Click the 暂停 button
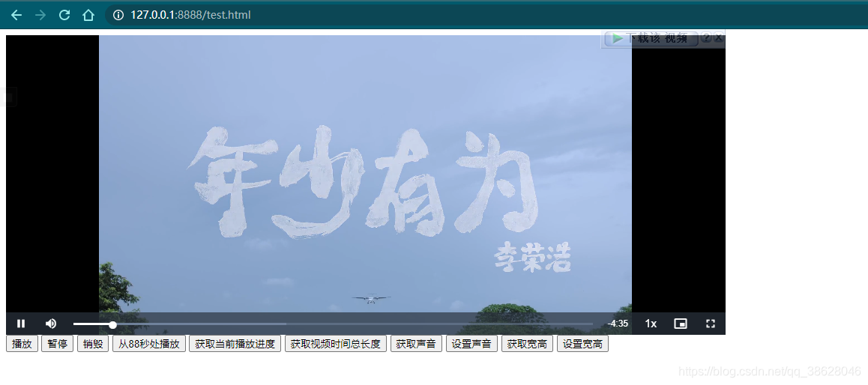This screenshot has height=385, width=868. click(x=58, y=344)
